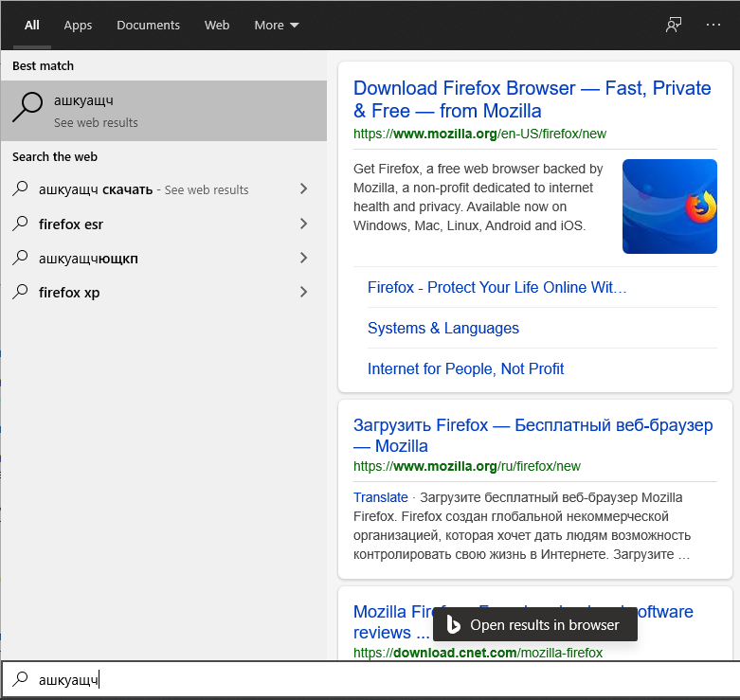Click the search icon beside 'firefox xp'
This screenshot has height=700, width=740.
coord(20,292)
